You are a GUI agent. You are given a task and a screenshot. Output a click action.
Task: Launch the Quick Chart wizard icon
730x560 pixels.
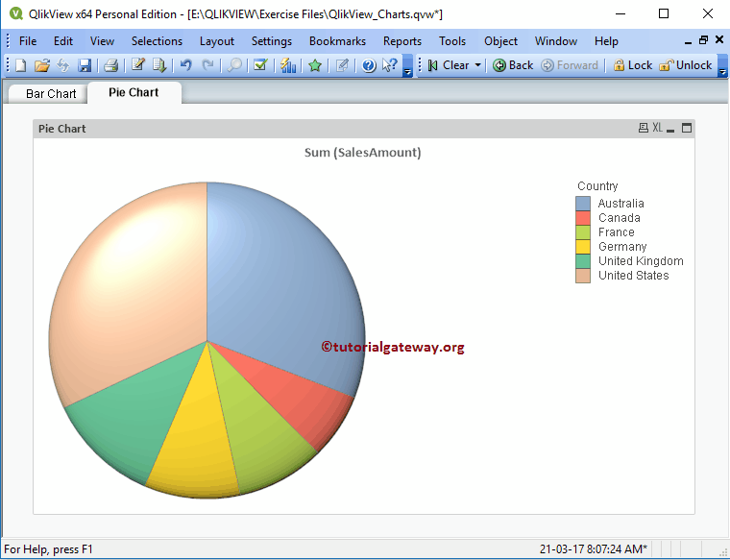(288, 65)
